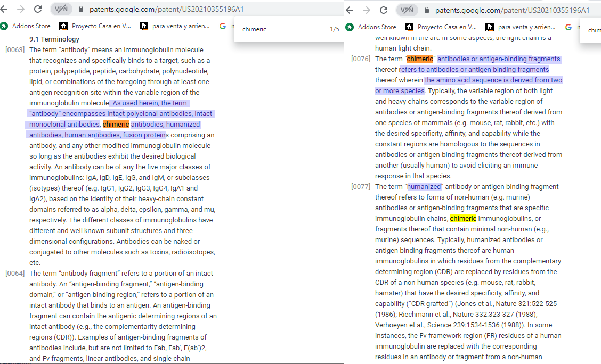Click the back arrow in left browser window
601x364 pixels.
[x=5, y=9]
